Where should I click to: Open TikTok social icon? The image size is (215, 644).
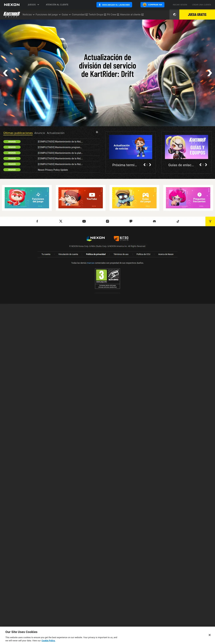point(178,221)
